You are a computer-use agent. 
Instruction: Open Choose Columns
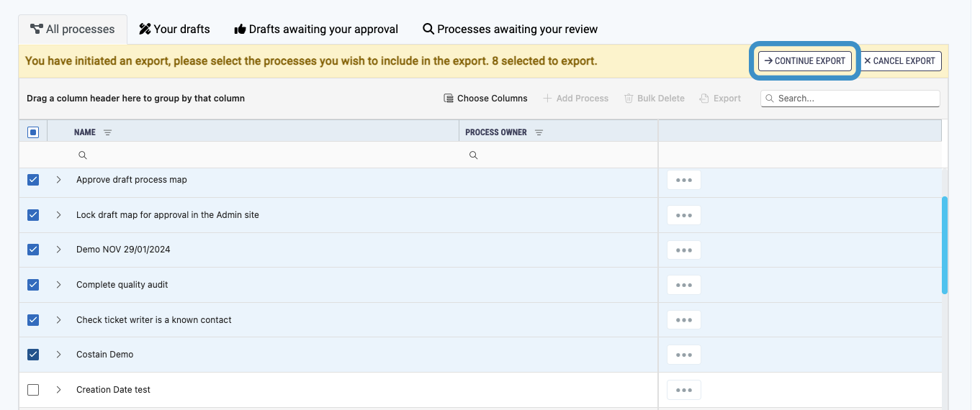point(485,99)
